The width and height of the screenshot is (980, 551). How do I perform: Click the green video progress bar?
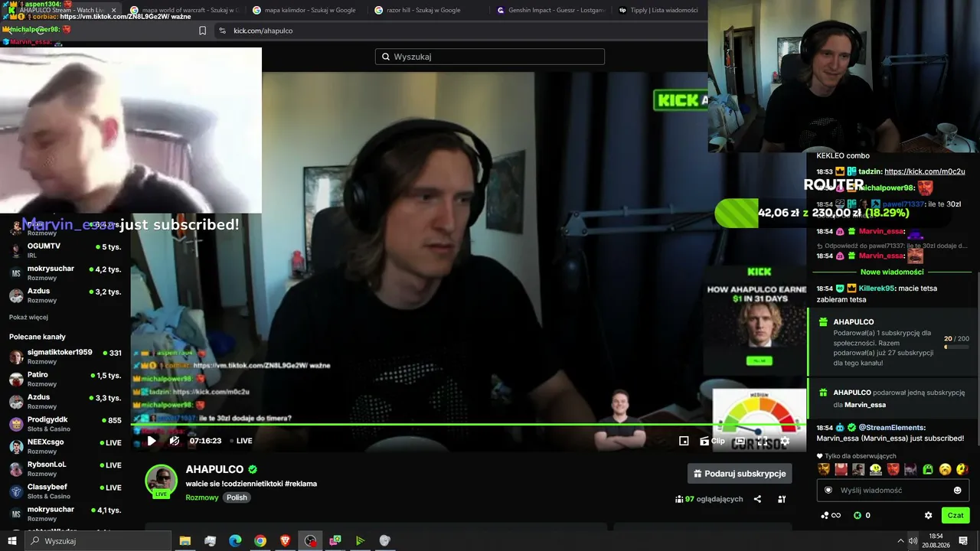click(469, 424)
